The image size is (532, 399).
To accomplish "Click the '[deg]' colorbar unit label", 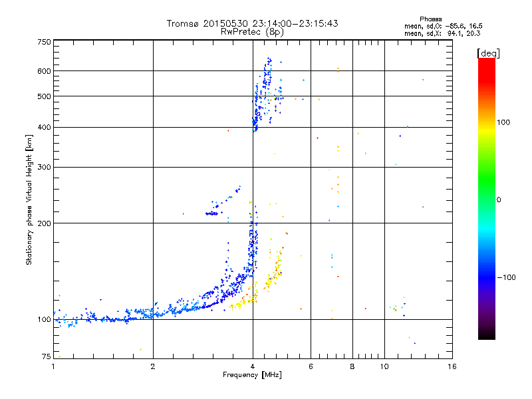I will pos(488,53).
